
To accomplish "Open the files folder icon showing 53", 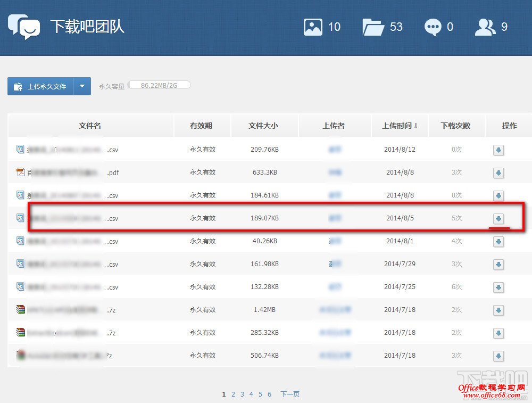I will (373, 27).
